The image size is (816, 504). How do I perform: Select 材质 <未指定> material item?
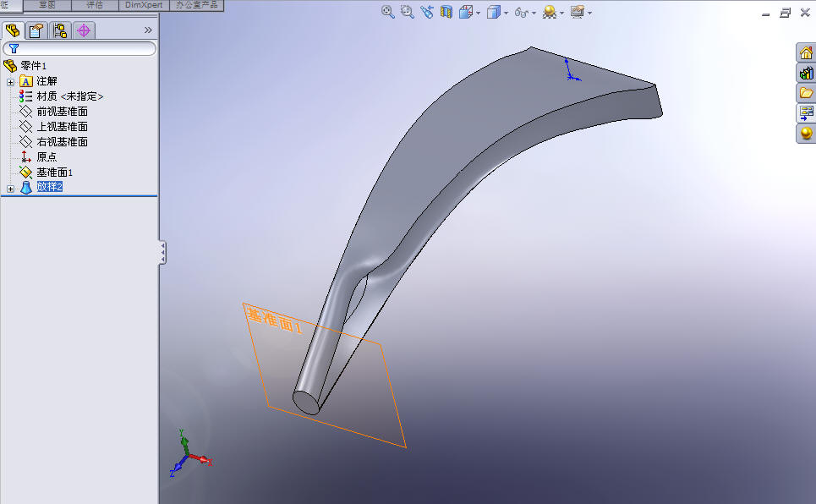click(69, 96)
